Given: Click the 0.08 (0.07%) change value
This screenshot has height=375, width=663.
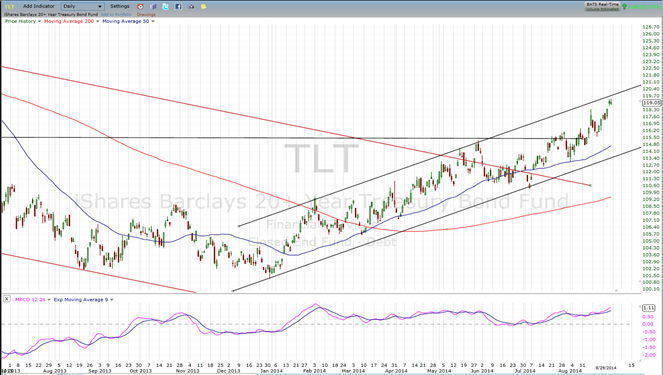Looking at the screenshot, I should click(x=644, y=7).
